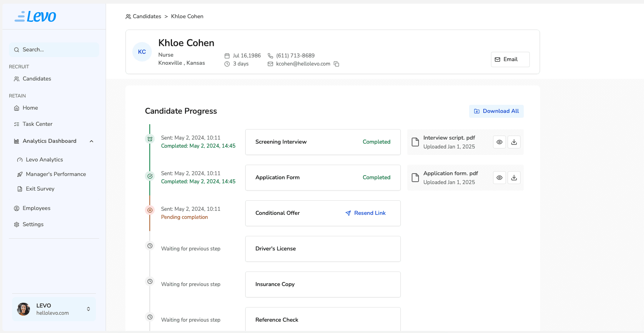Click the Levo logo
644x333 pixels.
coord(36,17)
